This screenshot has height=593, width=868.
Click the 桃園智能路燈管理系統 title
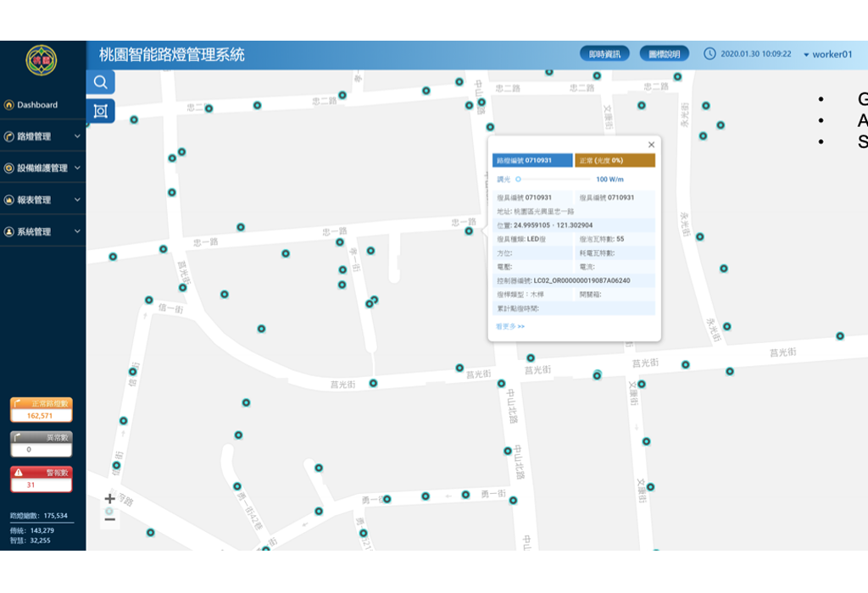(x=171, y=55)
